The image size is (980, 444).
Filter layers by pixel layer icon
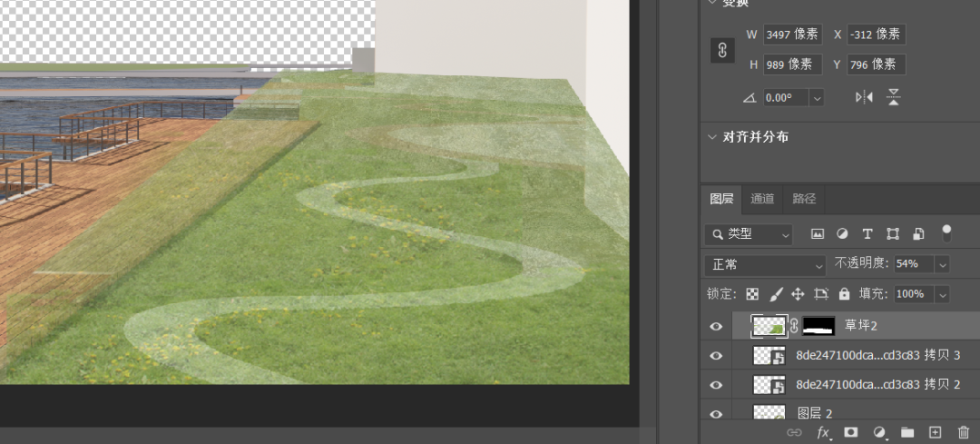tap(818, 233)
